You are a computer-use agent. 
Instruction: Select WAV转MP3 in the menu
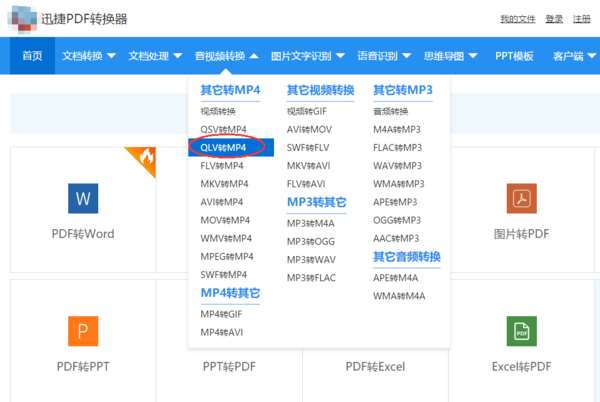click(398, 166)
